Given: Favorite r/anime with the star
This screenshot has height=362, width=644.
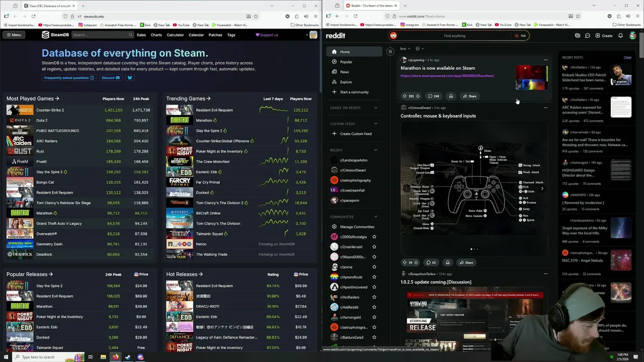Looking at the screenshot, I should pyautogui.click(x=374, y=267).
